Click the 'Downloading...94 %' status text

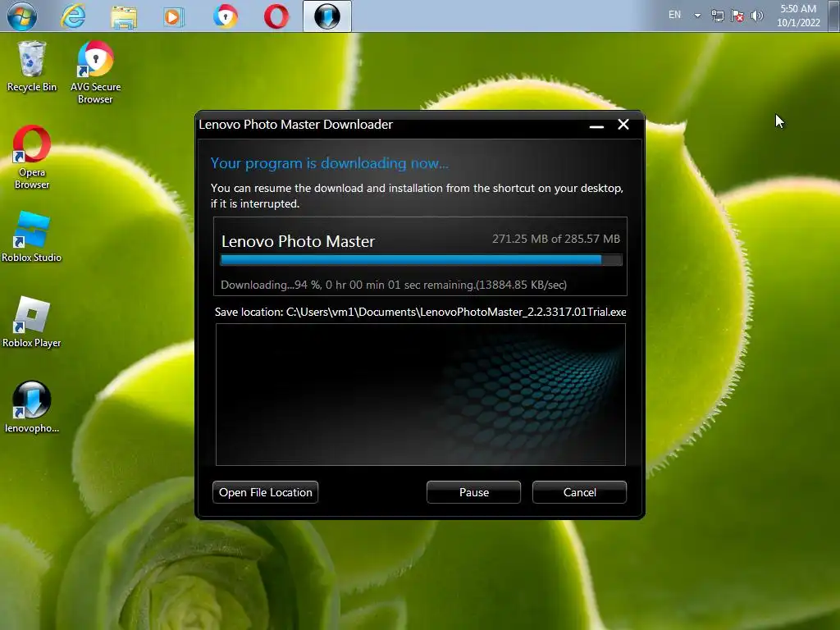(394, 285)
